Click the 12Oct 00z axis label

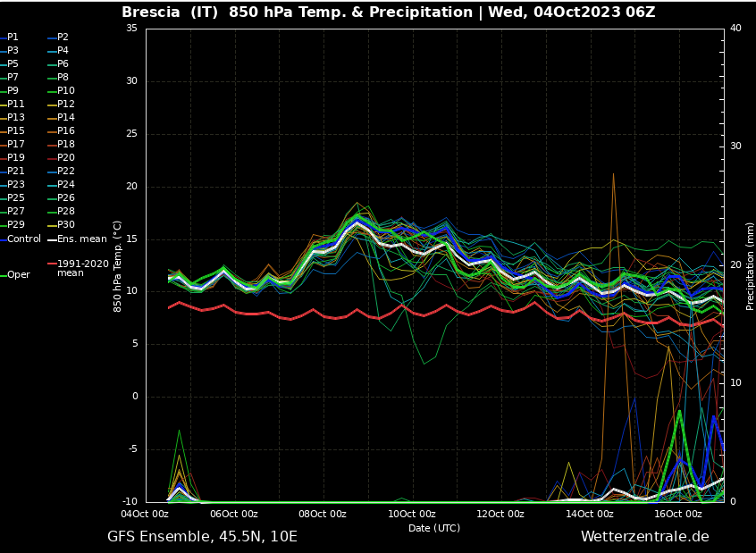[500, 514]
